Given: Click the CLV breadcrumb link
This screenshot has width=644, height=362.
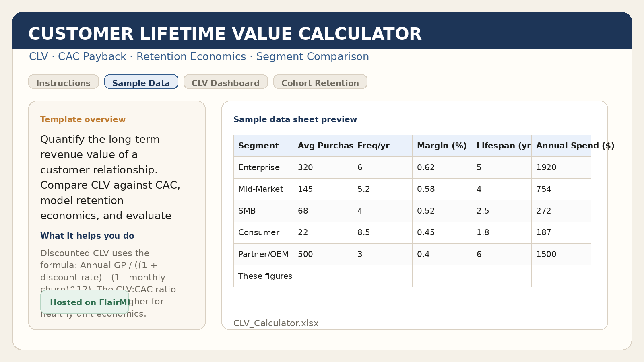Looking at the screenshot, I should coord(38,56).
